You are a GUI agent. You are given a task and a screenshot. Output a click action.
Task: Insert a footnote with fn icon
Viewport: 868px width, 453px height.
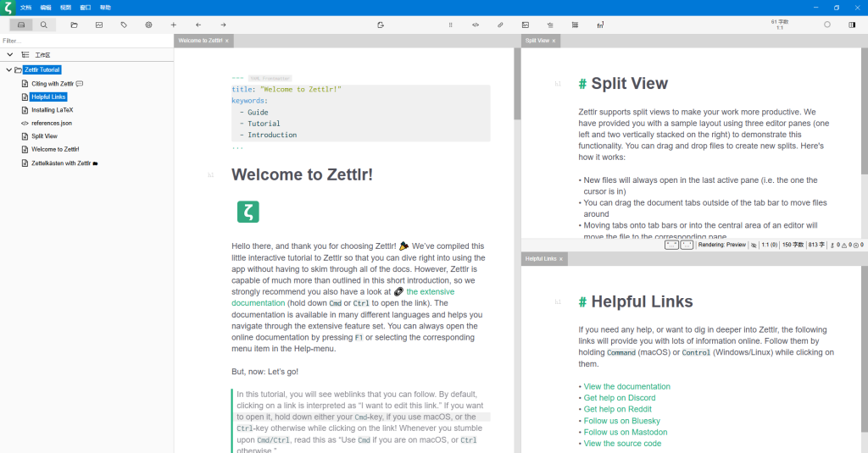tap(600, 25)
